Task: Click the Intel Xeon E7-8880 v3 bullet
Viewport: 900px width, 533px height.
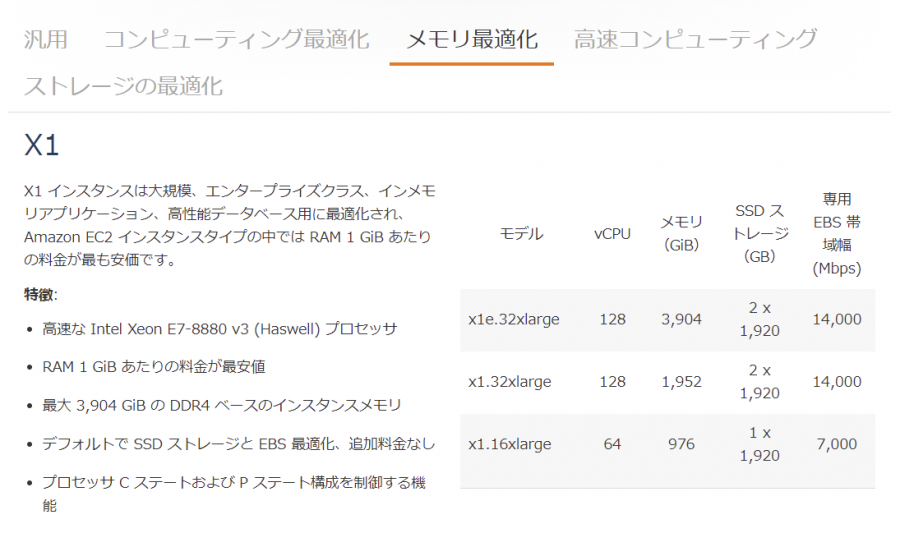Action: [x=220, y=329]
